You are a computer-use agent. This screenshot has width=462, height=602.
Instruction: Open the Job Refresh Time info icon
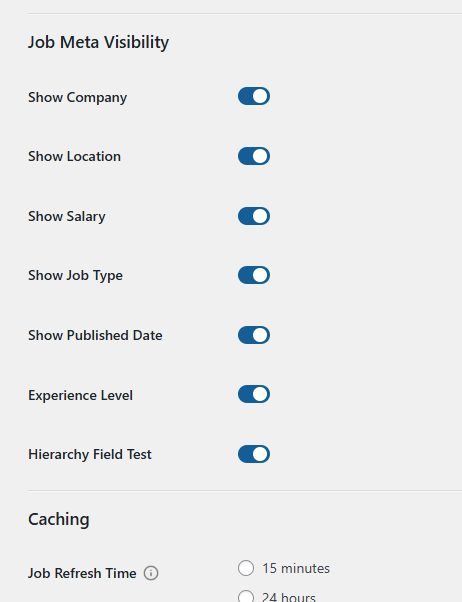[x=151, y=573]
